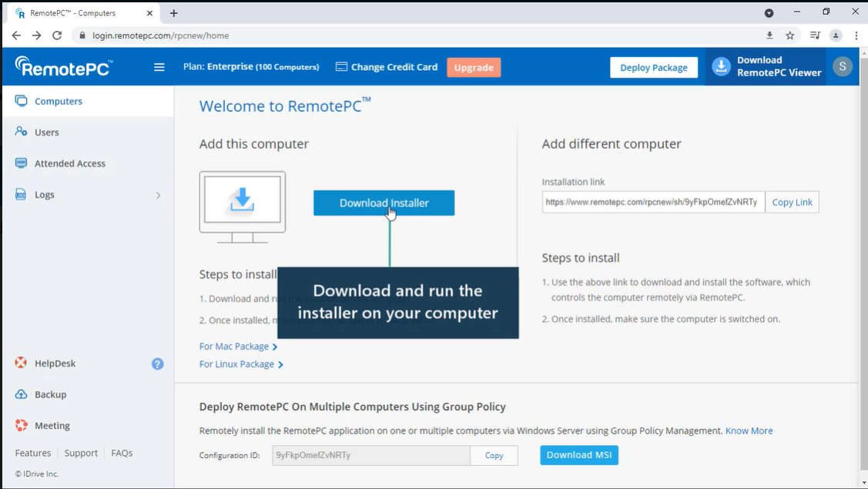Click the Plan: Enterprise text

click(x=251, y=66)
